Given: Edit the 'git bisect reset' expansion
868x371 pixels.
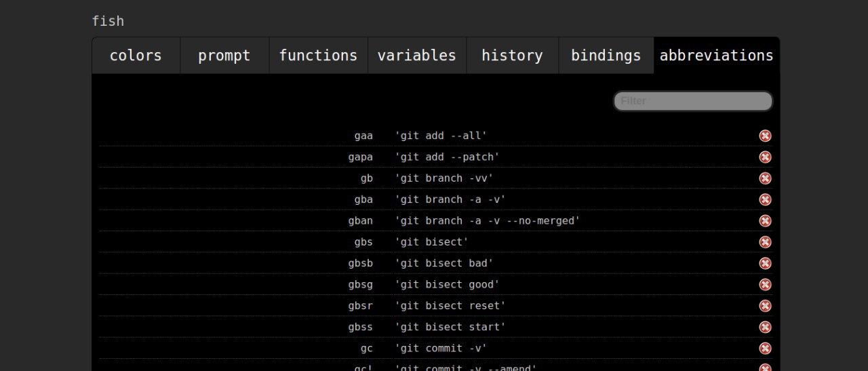Looking at the screenshot, I should (450, 306).
